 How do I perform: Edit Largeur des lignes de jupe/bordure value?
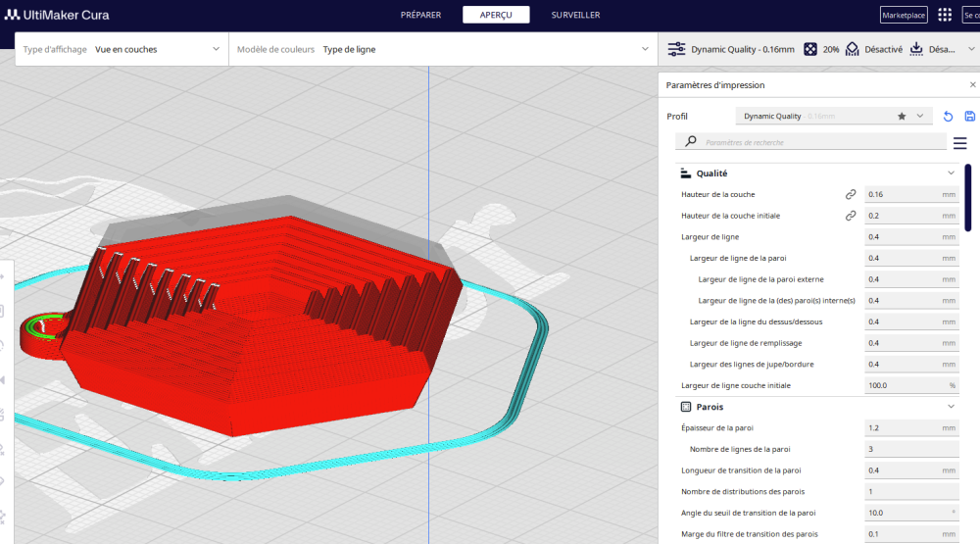[x=911, y=365]
